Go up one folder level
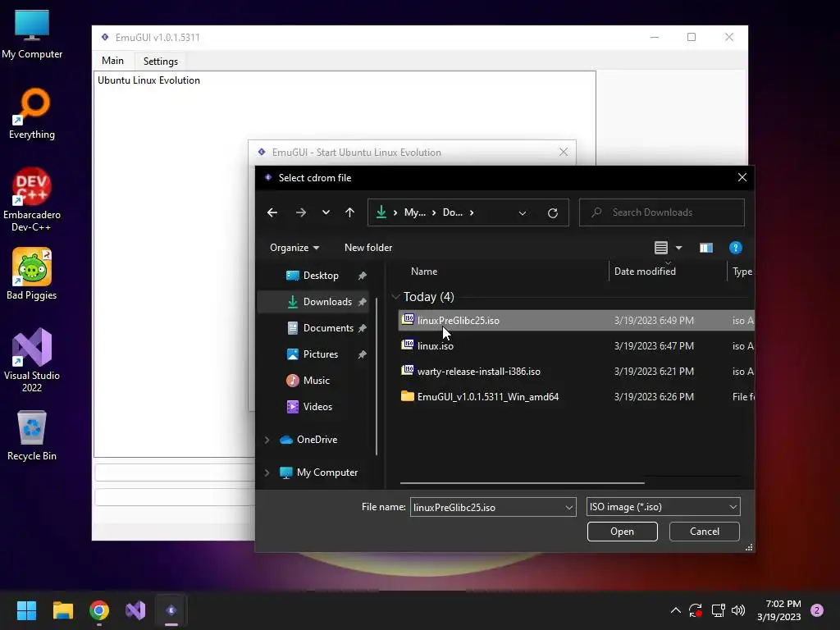 (349, 212)
